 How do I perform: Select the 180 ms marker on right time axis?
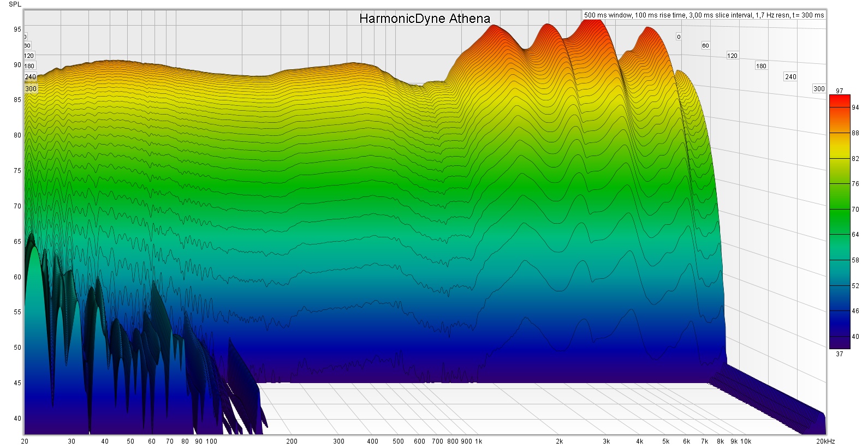coord(761,66)
